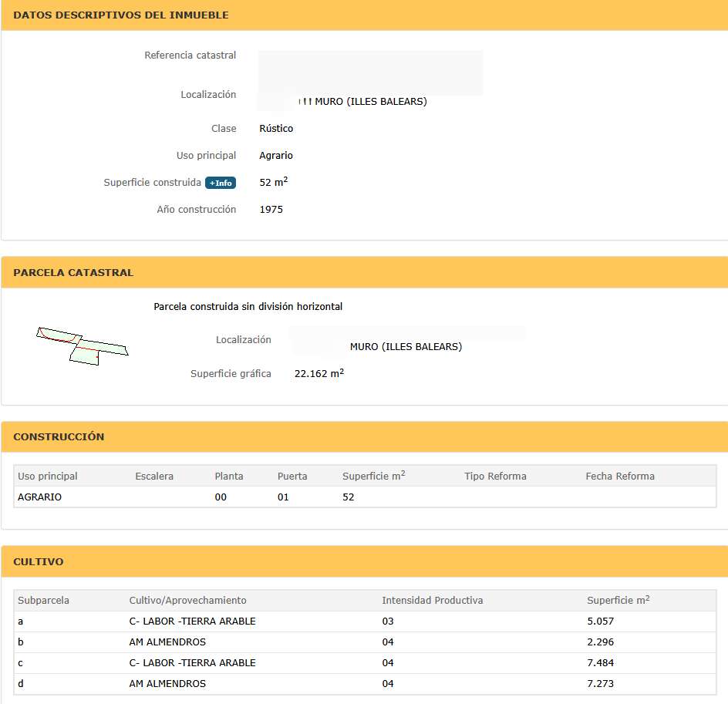Click the Año construcción value 1975
Viewport: 728px width, 704px height.
click(x=271, y=209)
